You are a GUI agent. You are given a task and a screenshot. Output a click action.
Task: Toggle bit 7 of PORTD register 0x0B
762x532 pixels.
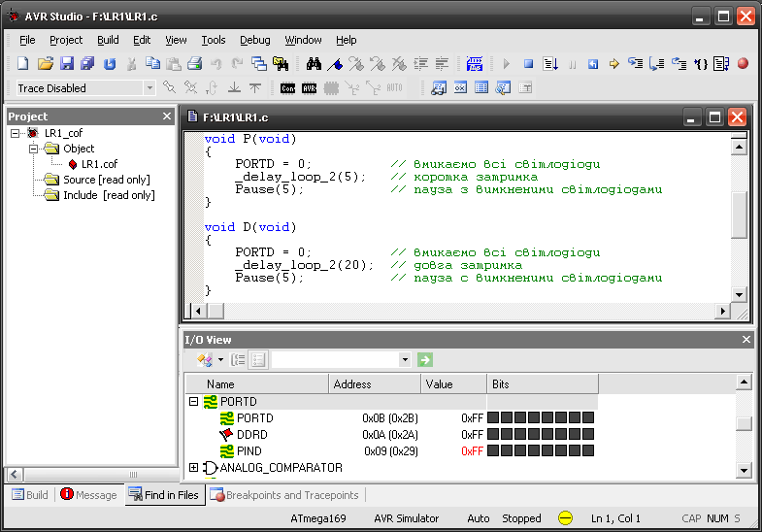pyautogui.click(x=493, y=417)
